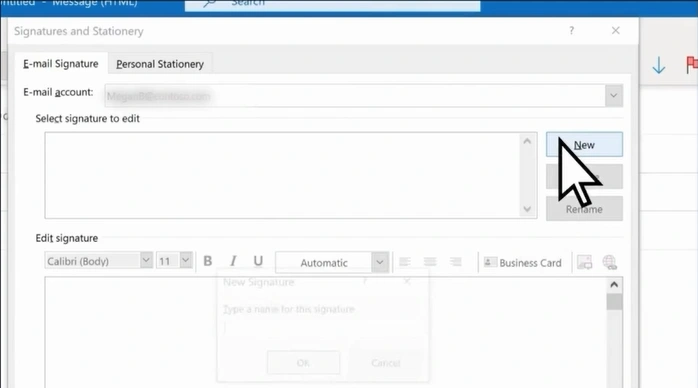Close the New Signature popup
698x388 pixels.
click(x=407, y=281)
